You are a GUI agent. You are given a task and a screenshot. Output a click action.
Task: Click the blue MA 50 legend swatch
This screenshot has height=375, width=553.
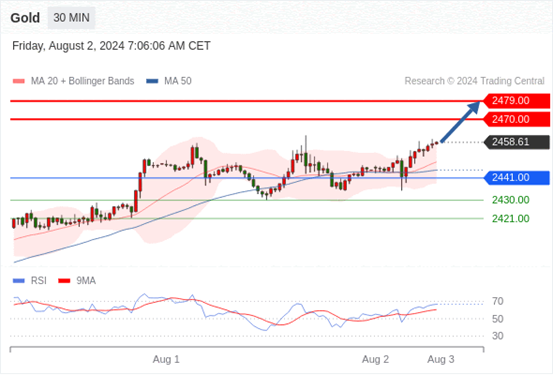(x=152, y=81)
